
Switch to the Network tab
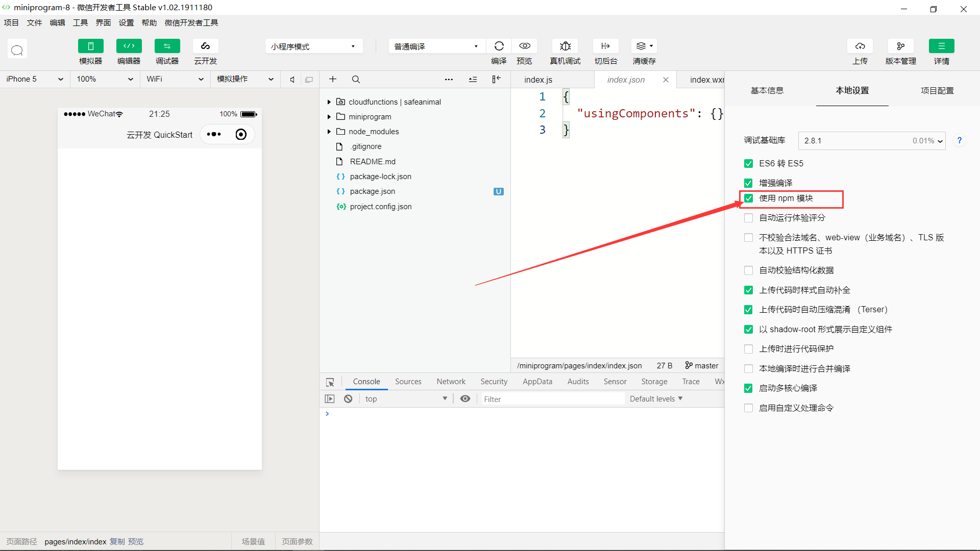click(451, 382)
